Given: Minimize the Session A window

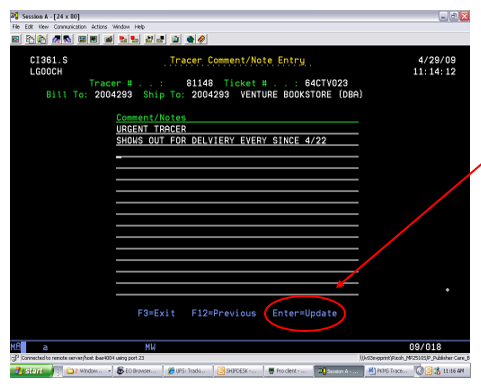Looking at the screenshot, I should (443, 16).
